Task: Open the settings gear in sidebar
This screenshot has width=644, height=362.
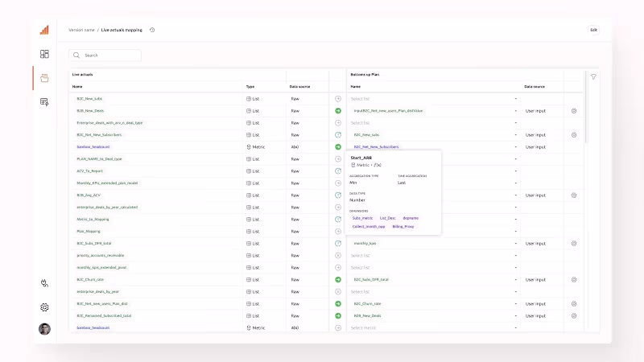Action: point(44,307)
